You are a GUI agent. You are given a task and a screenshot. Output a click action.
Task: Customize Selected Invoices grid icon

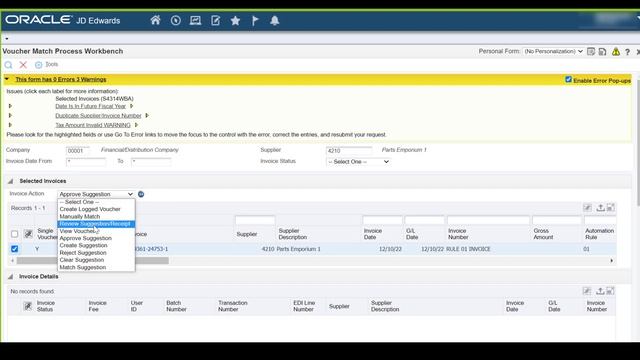pos(587,208)
